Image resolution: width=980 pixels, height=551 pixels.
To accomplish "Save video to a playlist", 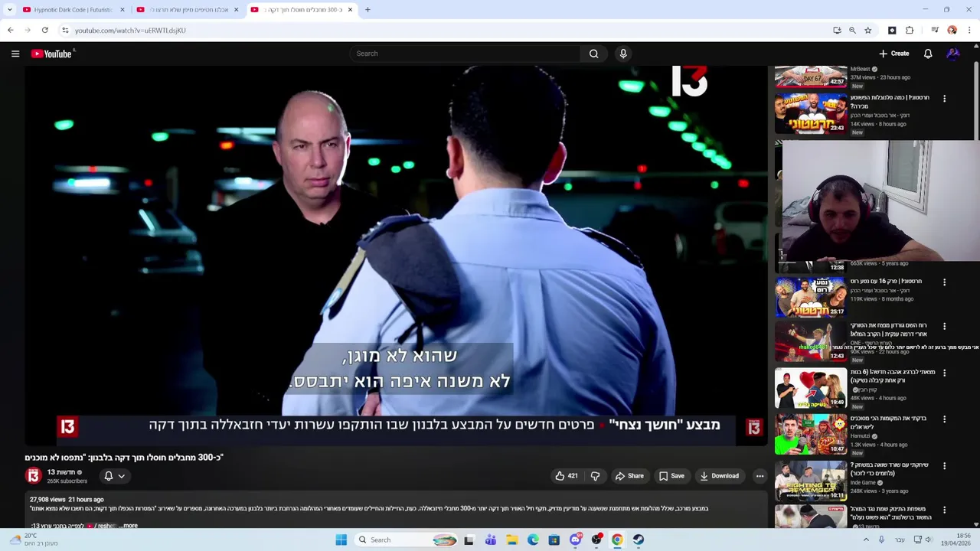I will pyautogui.click(x=671, y=476).
